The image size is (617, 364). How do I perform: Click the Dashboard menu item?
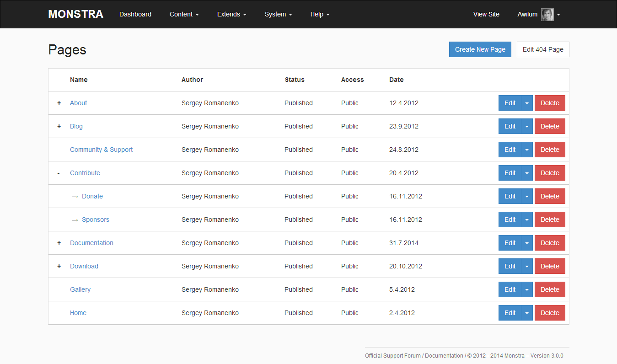(135, 14)
